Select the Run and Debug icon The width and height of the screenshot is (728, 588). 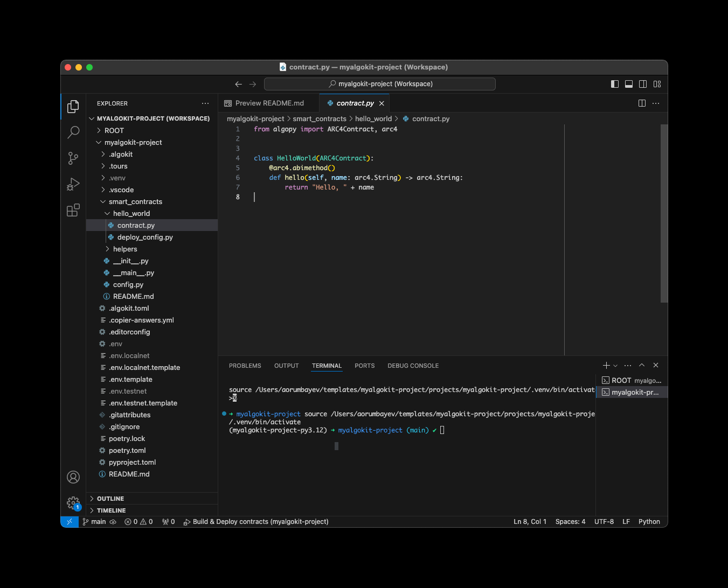[x=73, y=184]
